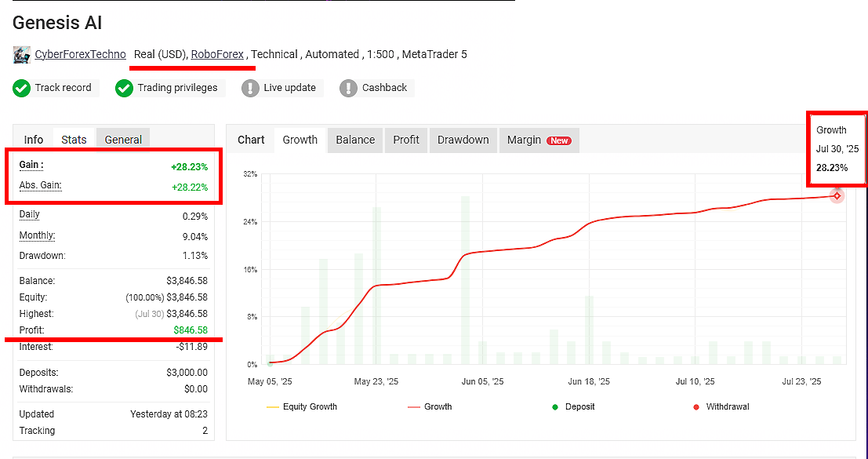Click the 0.29% daily value
The image size is (868, 459).
click(x=195, y=217)
